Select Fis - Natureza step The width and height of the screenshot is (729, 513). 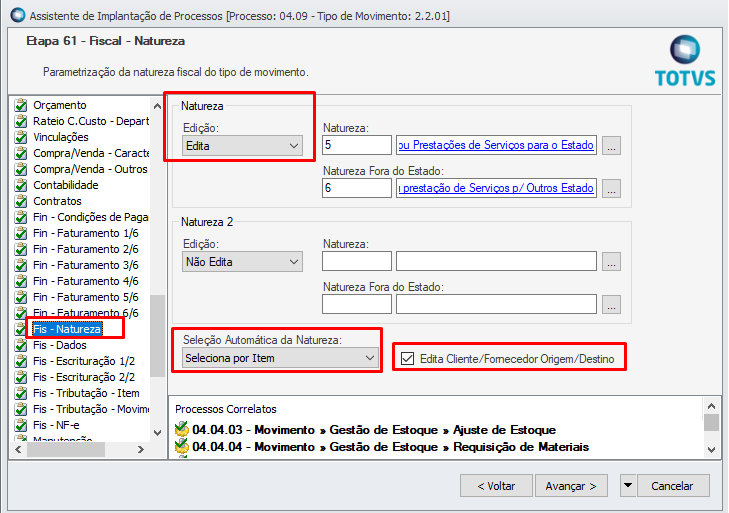(67, 329)
